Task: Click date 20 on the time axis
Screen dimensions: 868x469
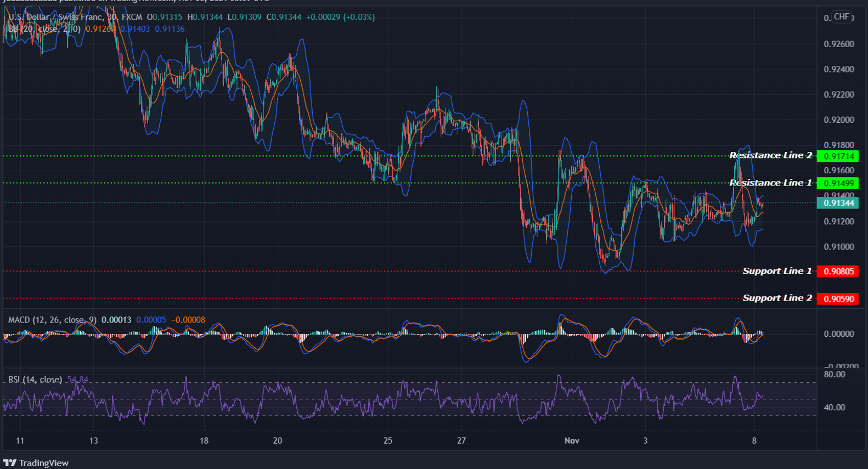Action: click(x=278, y=440)
